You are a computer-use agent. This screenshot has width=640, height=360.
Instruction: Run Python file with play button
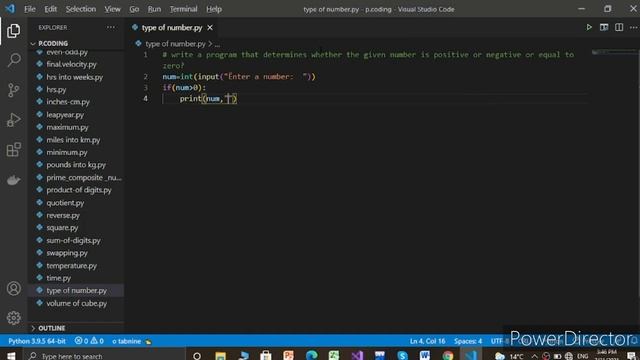tap(589, 27)
